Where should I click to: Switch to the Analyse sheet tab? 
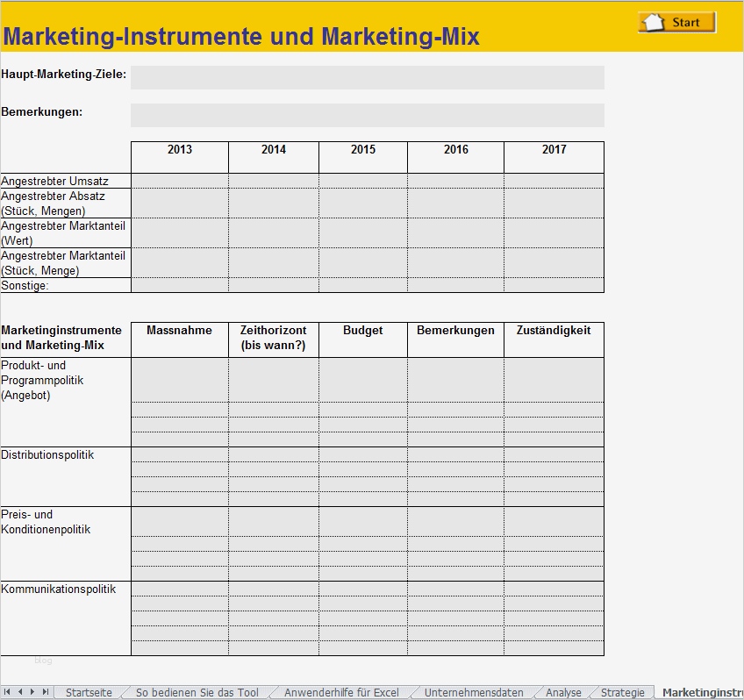pos(562,692)
